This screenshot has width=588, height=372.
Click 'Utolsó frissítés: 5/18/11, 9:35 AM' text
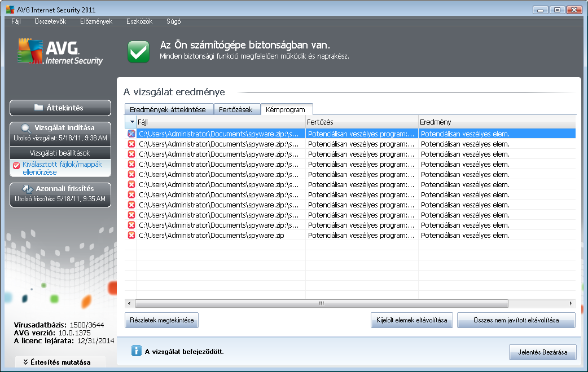(60, 199)
